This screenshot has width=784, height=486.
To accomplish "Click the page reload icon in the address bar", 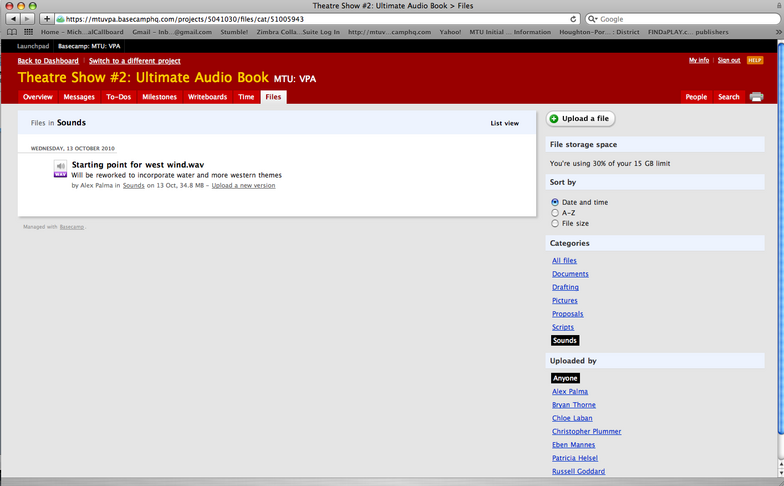I will (x=573, y=19).
